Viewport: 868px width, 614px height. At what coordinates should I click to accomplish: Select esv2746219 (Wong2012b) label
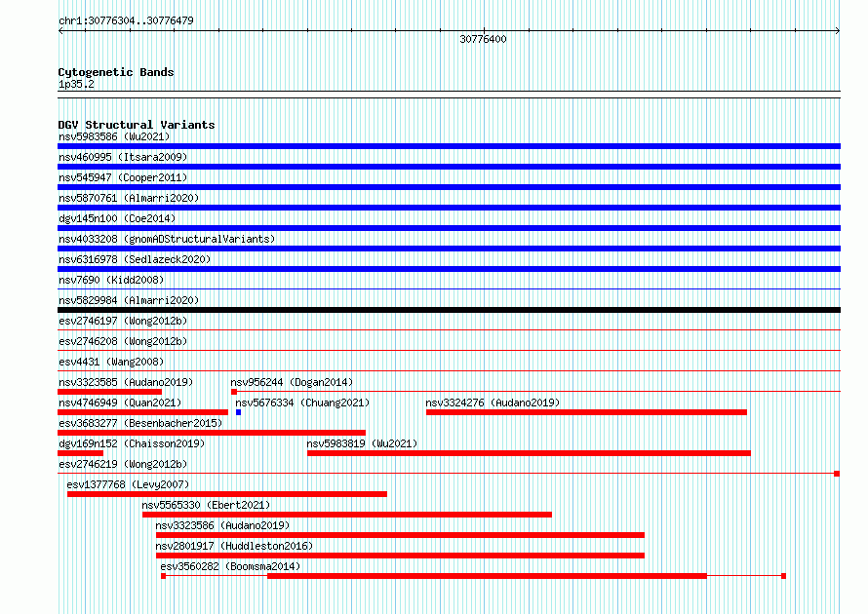point(123,464)
